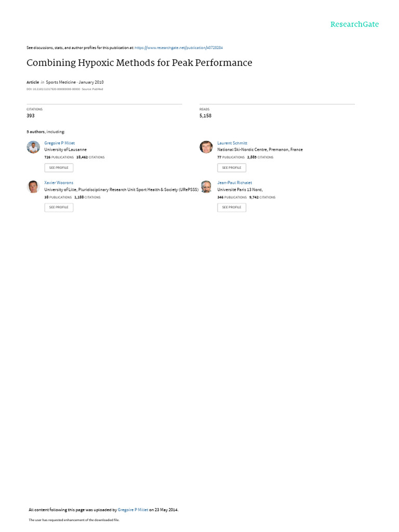
Task: Click See Profile under Gregoire P Millet
Action: point(59,168)
